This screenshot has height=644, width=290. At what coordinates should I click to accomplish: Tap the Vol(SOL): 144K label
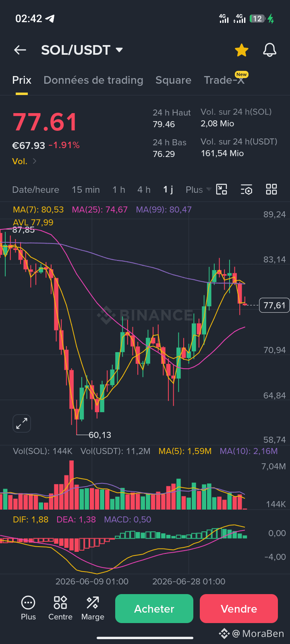(x=43, y=451)
